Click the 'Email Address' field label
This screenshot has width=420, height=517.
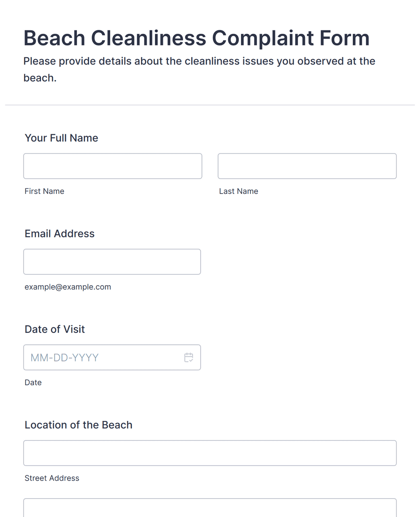click(60, 234)
